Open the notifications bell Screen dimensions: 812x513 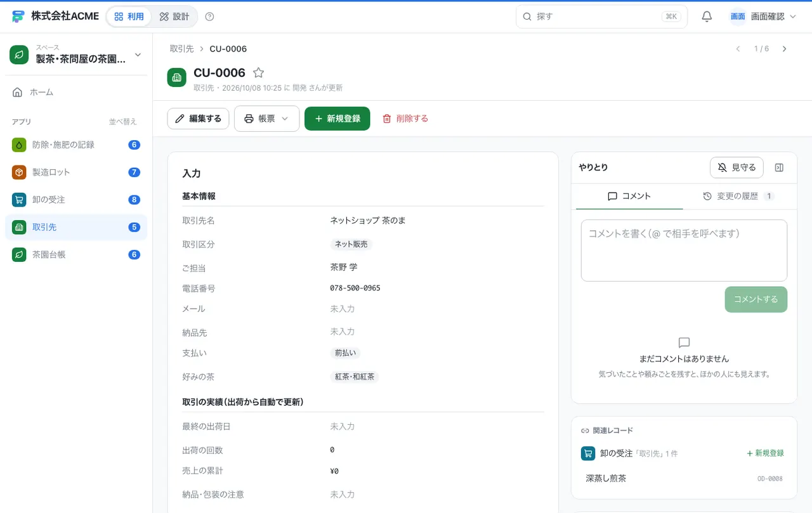tap(707, 16)
